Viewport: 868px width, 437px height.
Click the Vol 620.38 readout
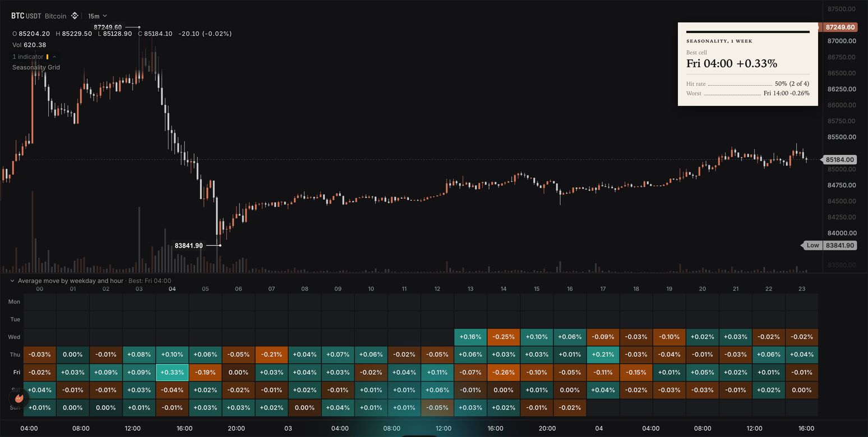[x=29, y=45]
